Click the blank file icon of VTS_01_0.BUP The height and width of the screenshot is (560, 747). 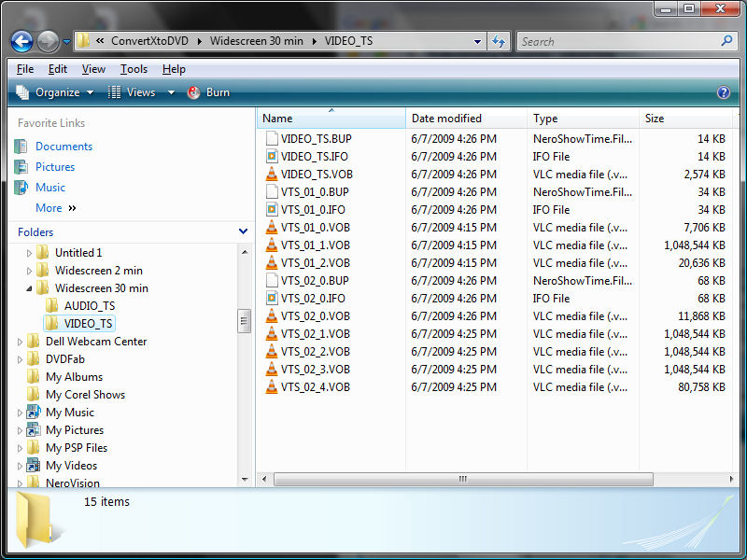272,192
